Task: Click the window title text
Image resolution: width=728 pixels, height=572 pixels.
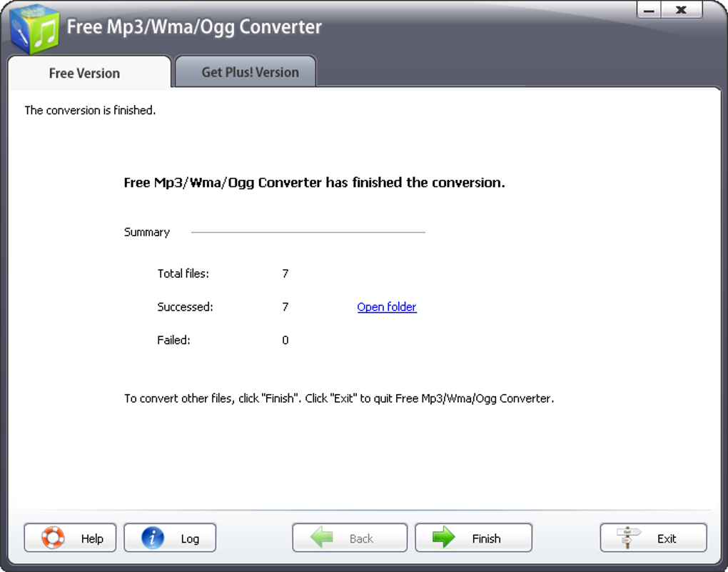Action: coord(194,27)
